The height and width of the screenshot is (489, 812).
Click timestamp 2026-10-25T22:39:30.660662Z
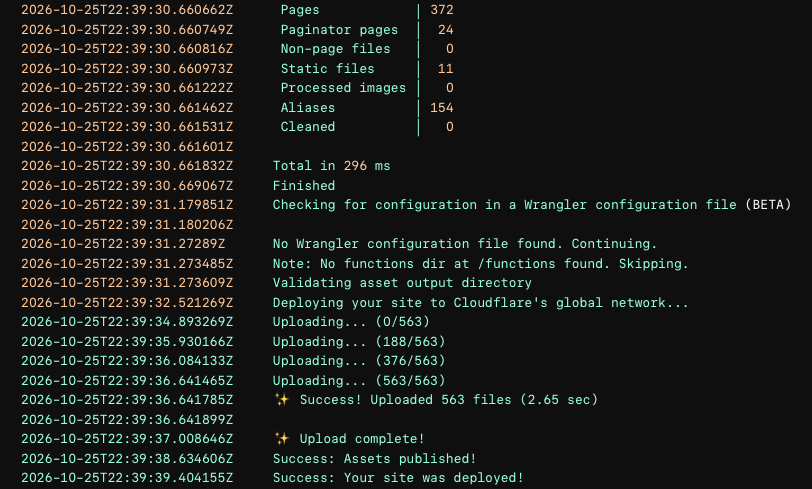point(127,10)
